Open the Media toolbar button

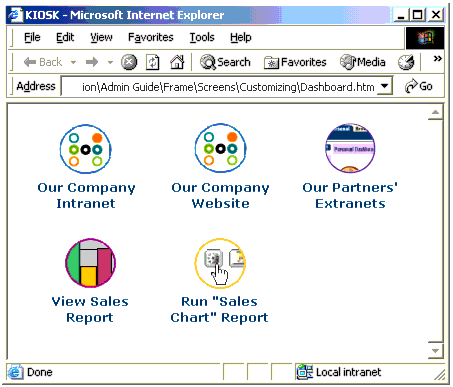[x=363, y=62]
